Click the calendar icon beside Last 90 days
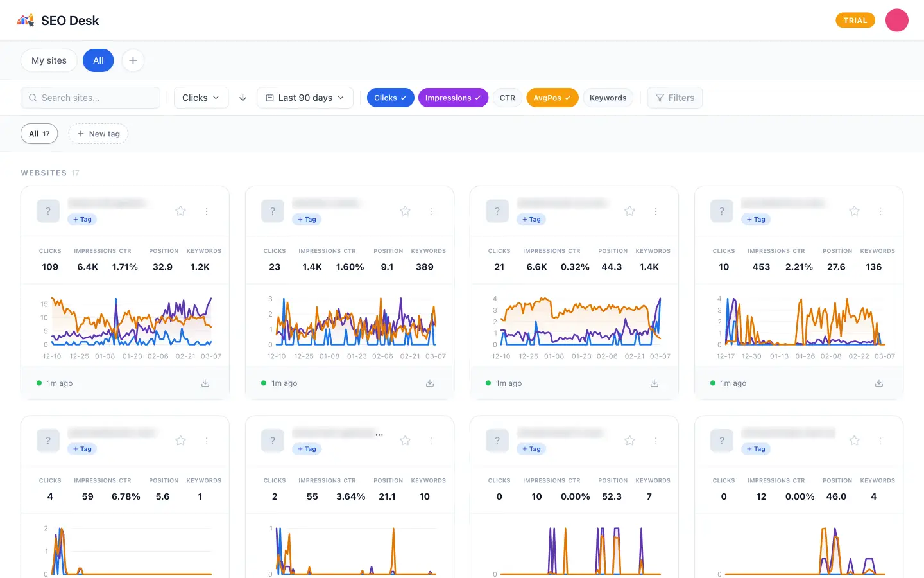 click(269, 97)
